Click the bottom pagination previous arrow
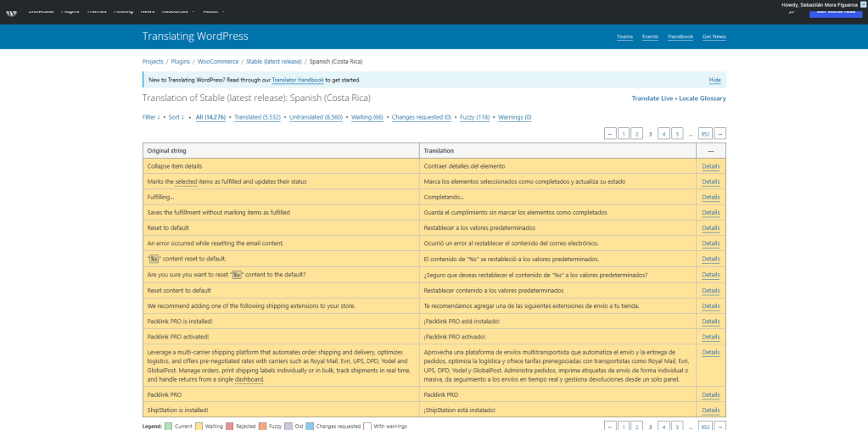 point(610,426)
